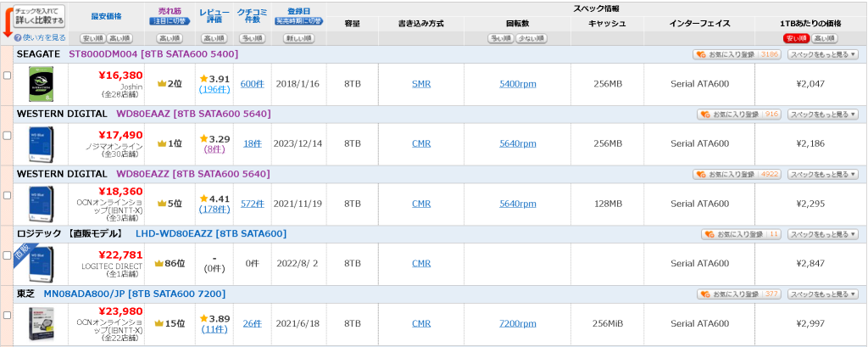The width and height of the screenshot is (868, 347).
Task: Sort 売れ筋 column by 高い順
Action: [170, 38]
